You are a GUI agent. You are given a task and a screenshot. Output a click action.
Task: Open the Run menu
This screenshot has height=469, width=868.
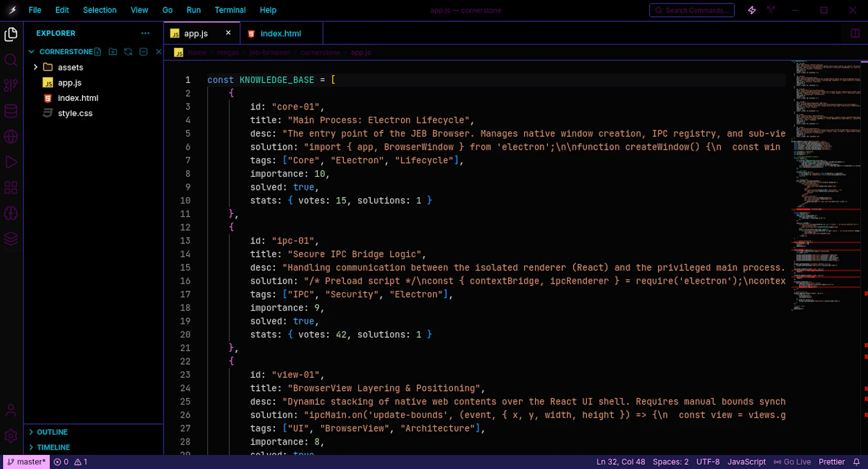click(194, 10)
